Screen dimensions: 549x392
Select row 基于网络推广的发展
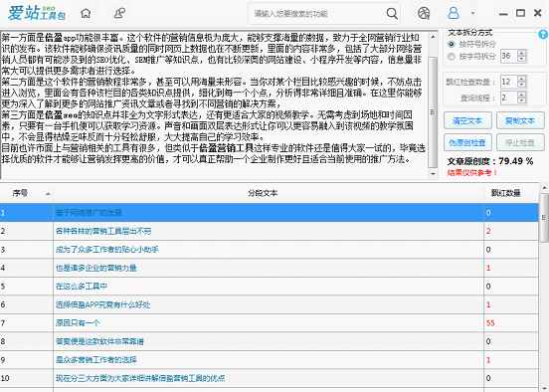[x=269, y=213]
